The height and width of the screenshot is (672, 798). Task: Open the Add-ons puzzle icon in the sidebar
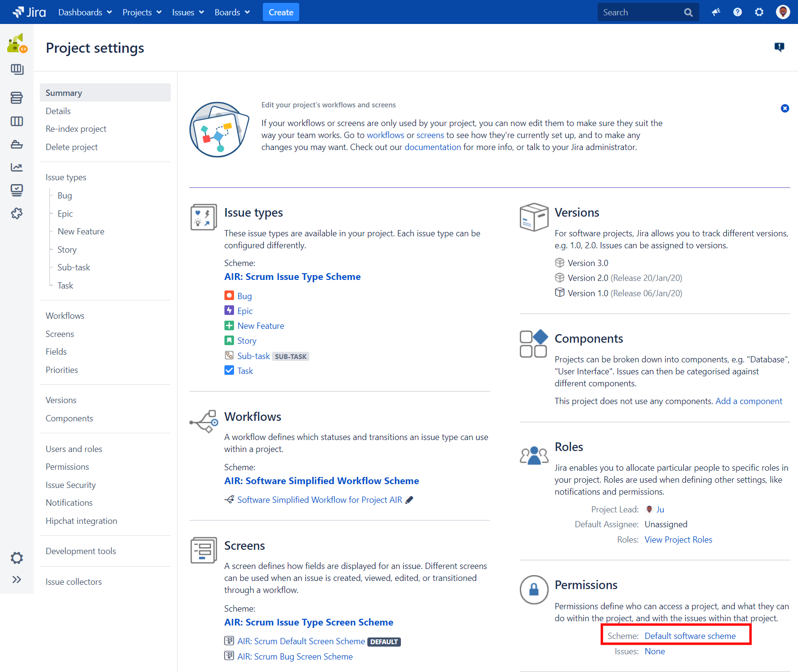17,213
